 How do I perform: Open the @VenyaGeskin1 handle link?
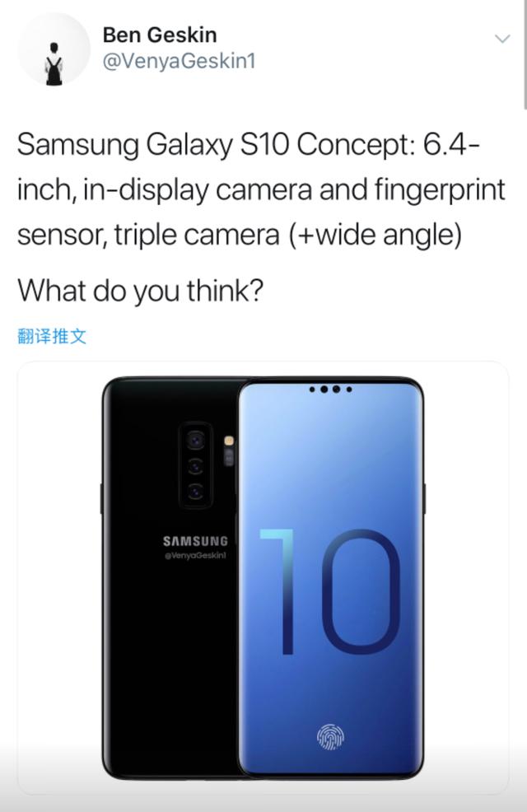(x=180, y=62)
